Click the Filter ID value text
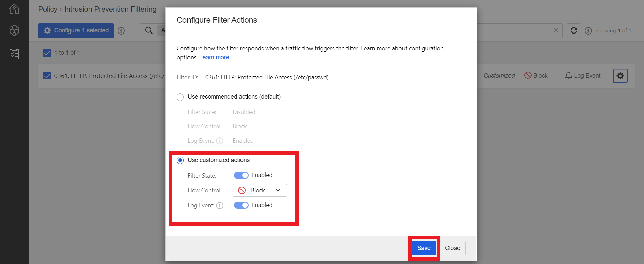644x264 pixels. coord(267,77)
